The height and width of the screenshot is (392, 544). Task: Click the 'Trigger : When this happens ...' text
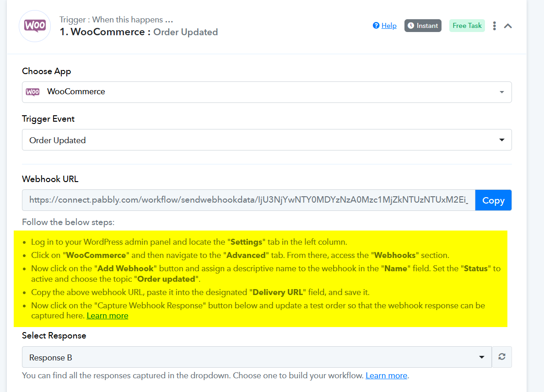tap(116, 19)
